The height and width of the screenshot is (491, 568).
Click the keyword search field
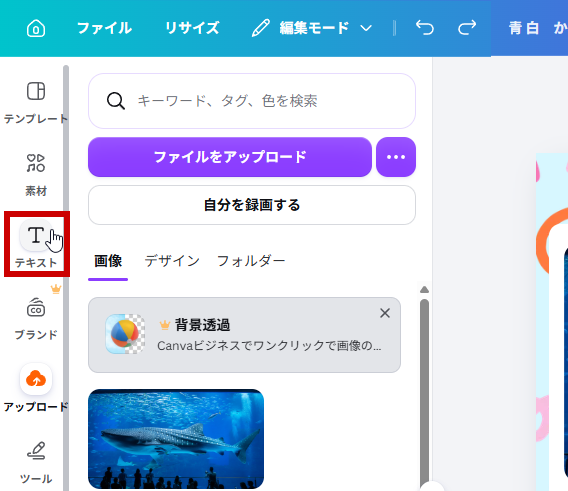click(x=252, y=101)
